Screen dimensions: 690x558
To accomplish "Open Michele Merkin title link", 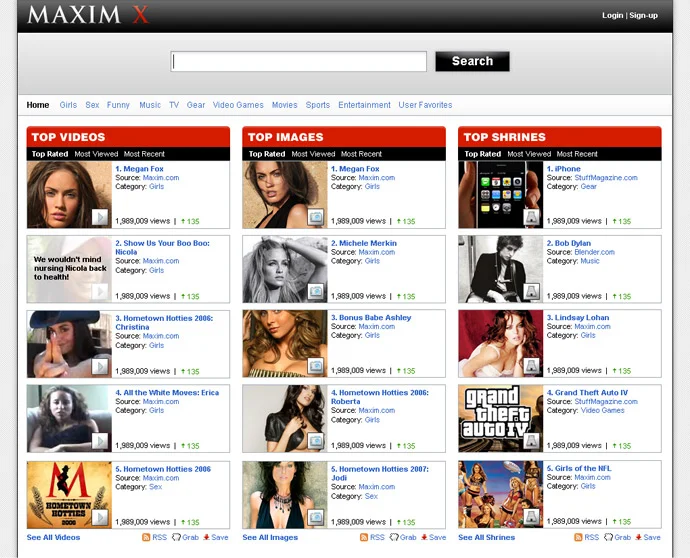I will [x=364, y=243].
